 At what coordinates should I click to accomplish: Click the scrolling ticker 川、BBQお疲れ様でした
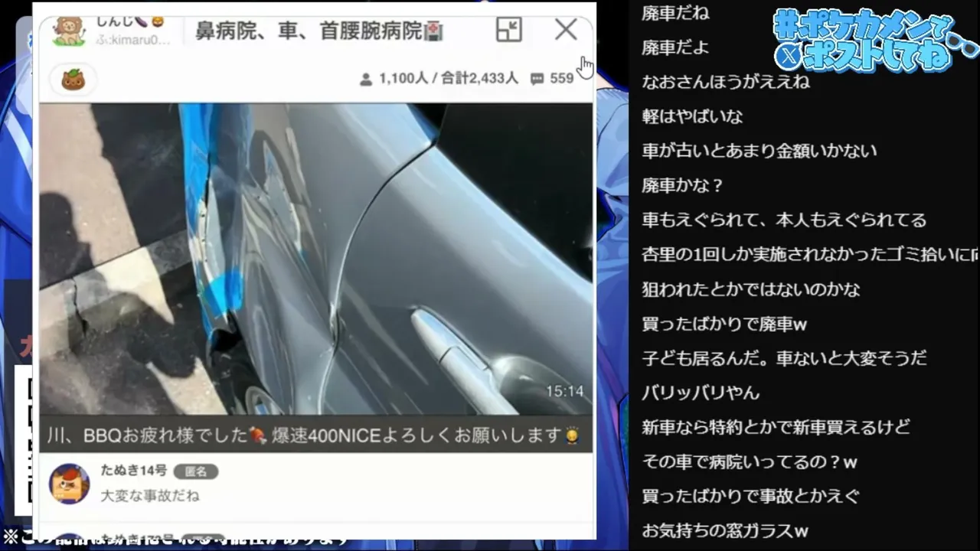(x=315, y=435)
